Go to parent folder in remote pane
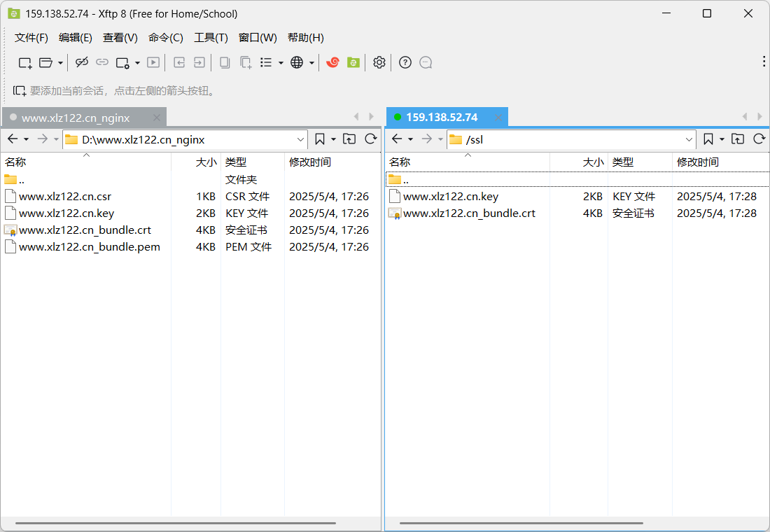This screenshot has height=532, width=770. [x=738, y=139]
